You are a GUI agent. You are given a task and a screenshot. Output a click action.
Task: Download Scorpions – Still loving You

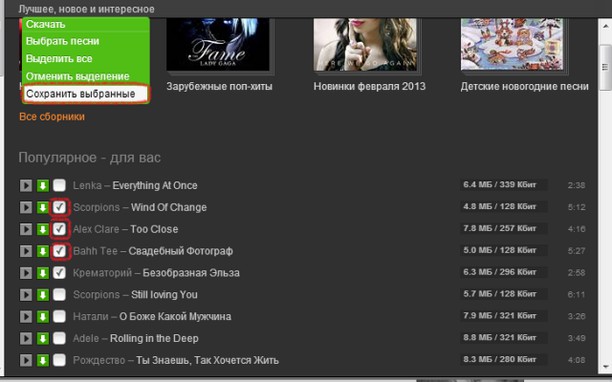[43, 295]
